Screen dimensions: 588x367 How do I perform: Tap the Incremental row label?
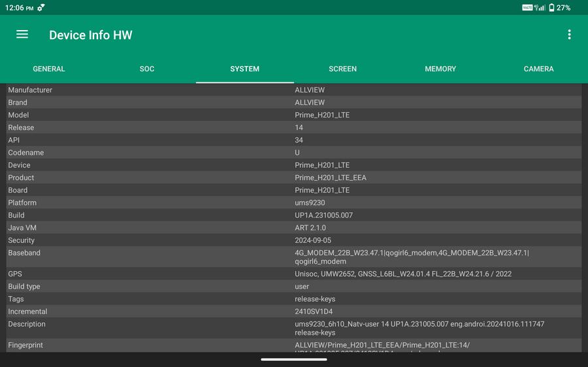pyautogui.click(x=27, y=311)
